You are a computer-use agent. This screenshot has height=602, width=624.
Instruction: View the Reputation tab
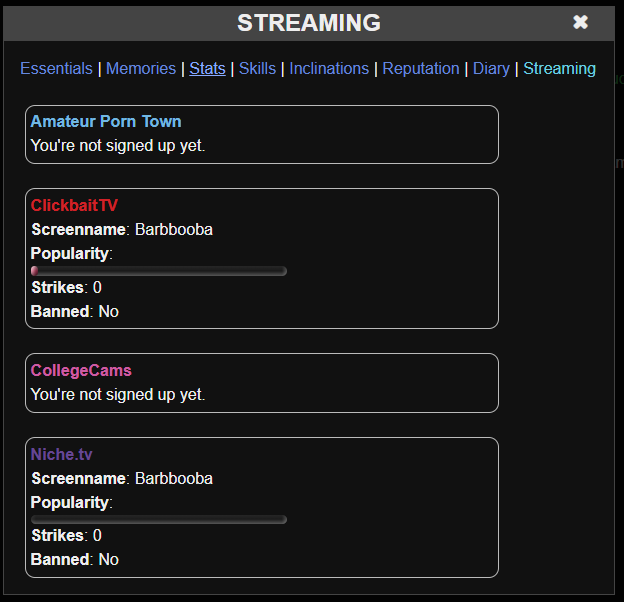[421, 68]
